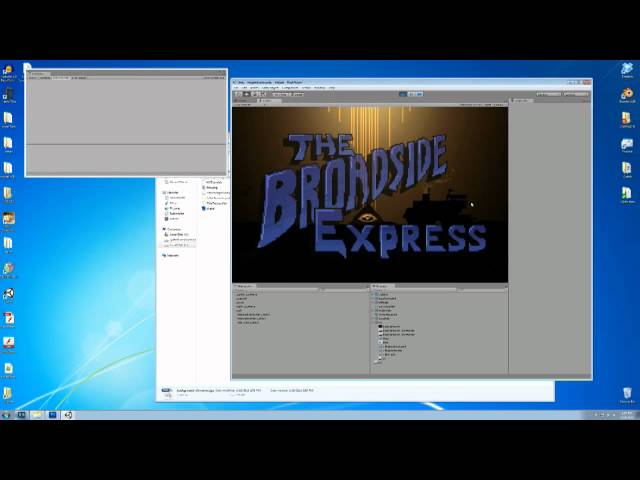Switch to the Scene tab

(243, 100)
